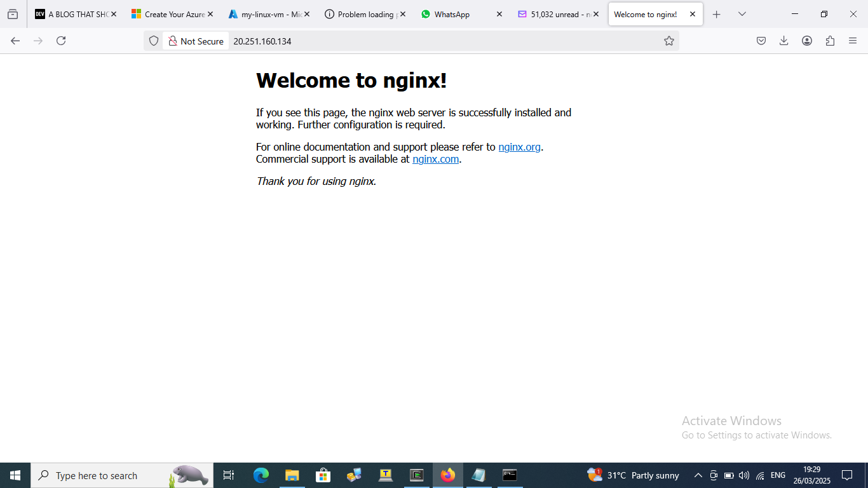Open the Extensions panel
Viewport: 868px width, 488px height.
click(830, 41)
